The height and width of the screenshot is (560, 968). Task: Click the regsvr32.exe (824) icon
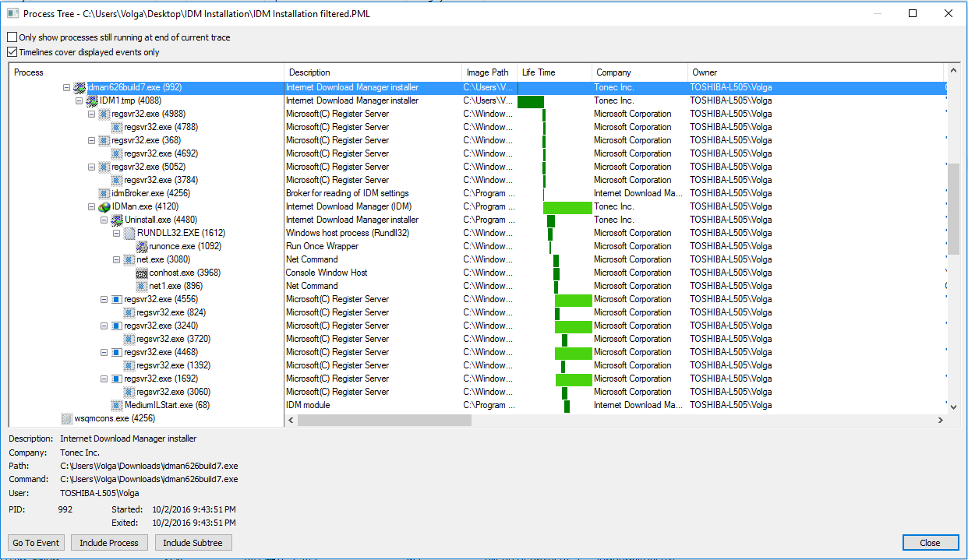coord(129,312)
